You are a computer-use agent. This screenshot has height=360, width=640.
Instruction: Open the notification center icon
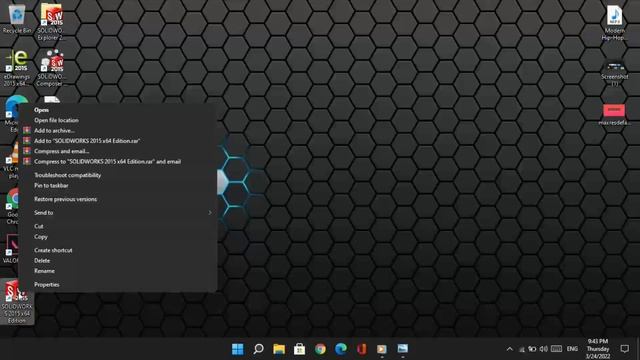(624, 349)
